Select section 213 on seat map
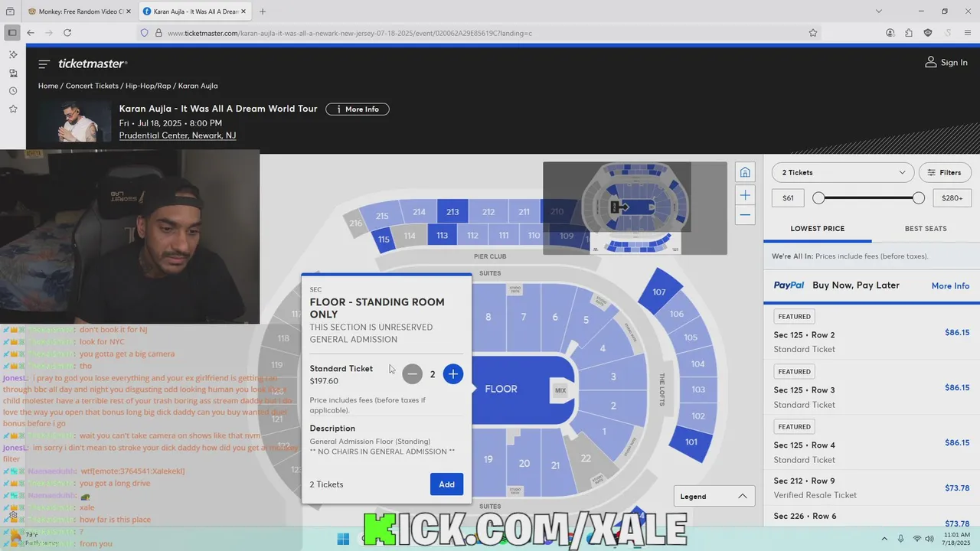The image size is (980, 551). click(452, 212)
